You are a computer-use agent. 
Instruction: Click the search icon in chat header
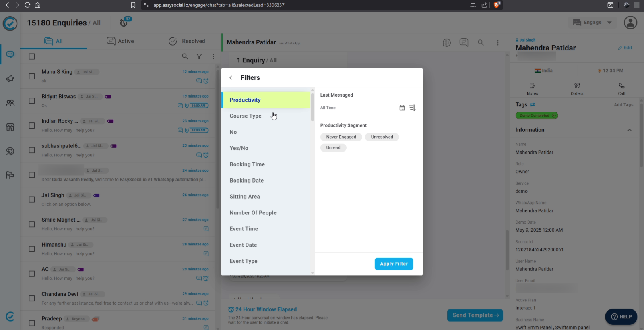tap(481, 43)
